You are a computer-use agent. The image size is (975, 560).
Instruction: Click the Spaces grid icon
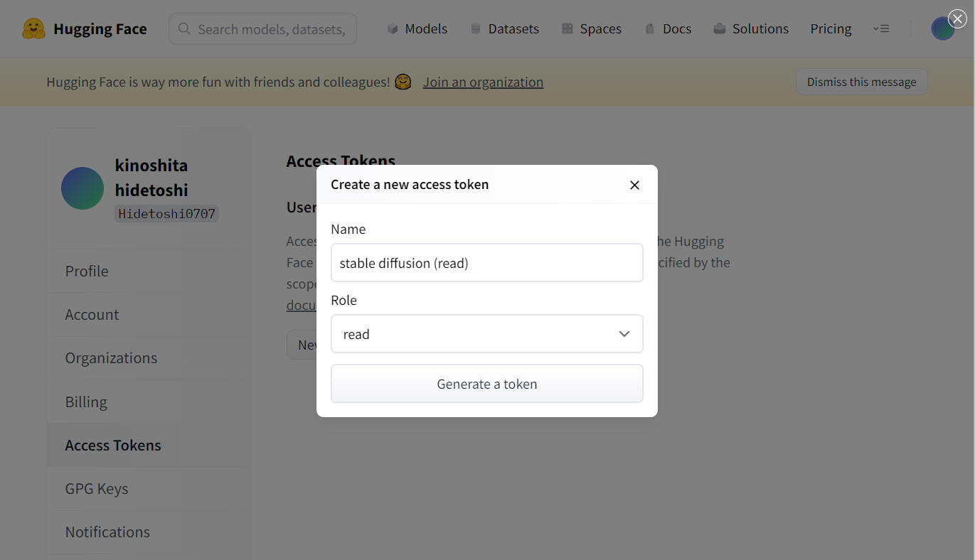(567, 28)
